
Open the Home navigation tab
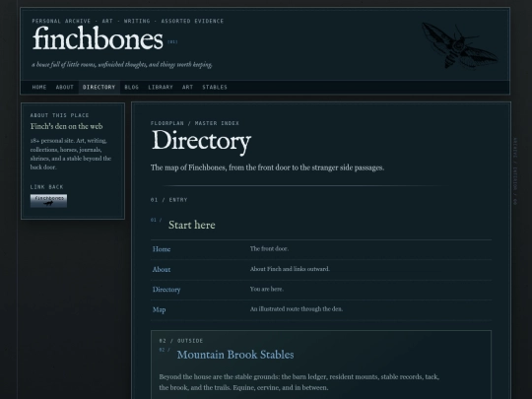click(39, 88)
